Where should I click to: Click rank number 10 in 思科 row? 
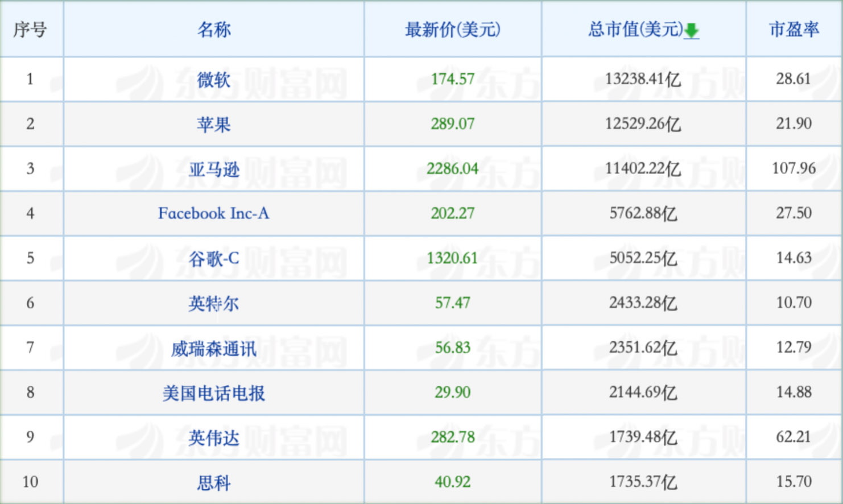pyautogui.click(x=30, y=482)
